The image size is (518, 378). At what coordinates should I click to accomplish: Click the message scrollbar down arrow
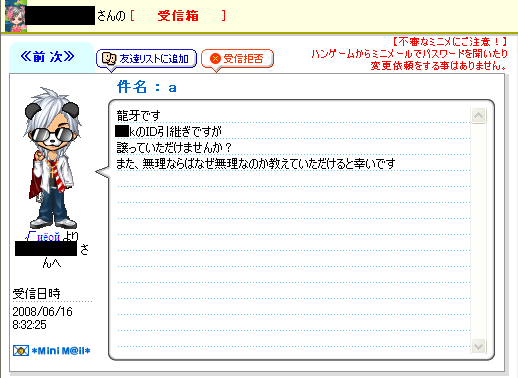tap(478, 346)
